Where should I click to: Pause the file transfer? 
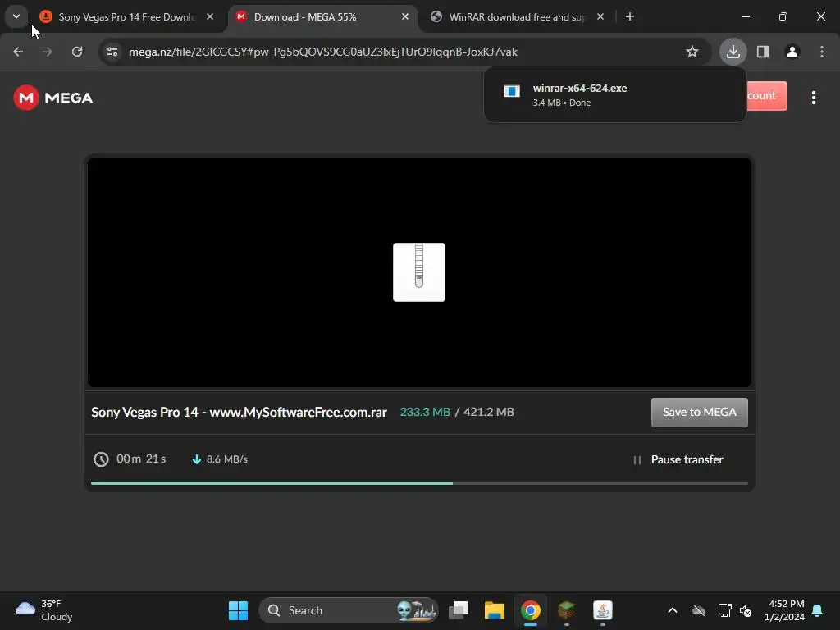(x=678, y=459)
